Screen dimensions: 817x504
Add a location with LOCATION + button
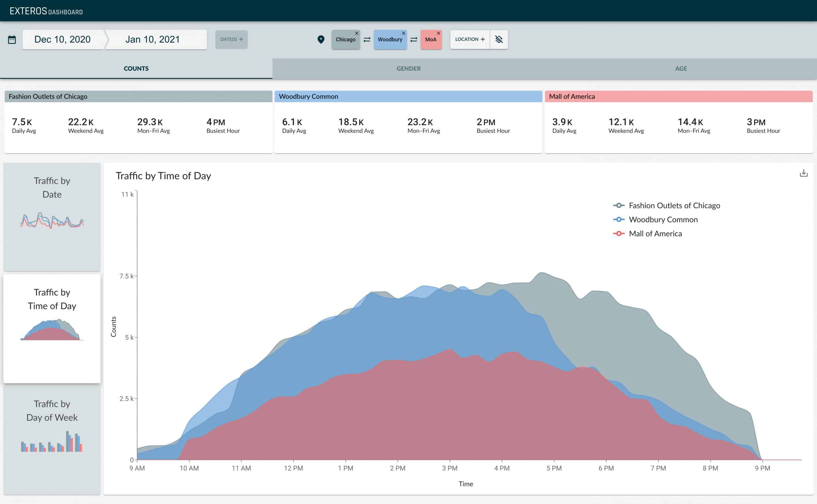click(470, 40)
